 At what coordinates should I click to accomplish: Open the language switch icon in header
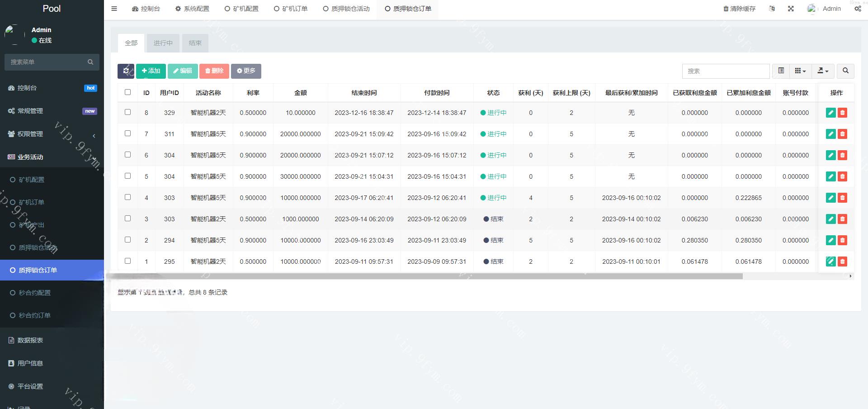tap(772, 9)
